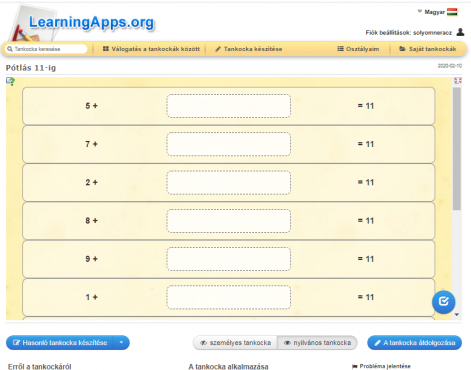Select nyilvános tankocka visibility option
Screen dimensions: 471x370
tap(317, 343)
